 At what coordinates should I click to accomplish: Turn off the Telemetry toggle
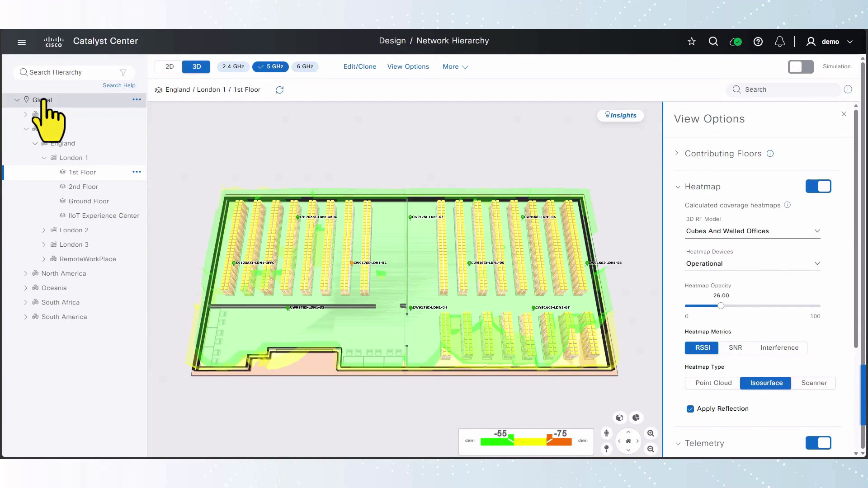click(x=818, y=443)
